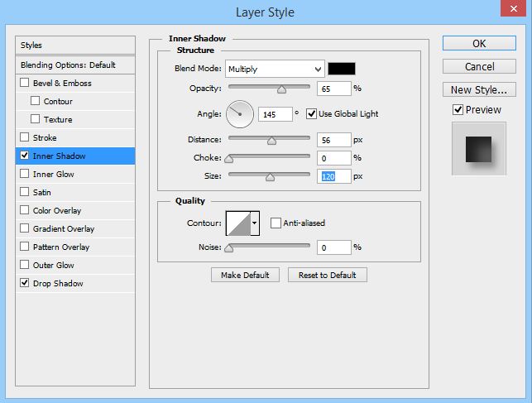Enable the Gradient Overlay checkbox
Viewport: 532px width, 403px height.
[25, 228]
